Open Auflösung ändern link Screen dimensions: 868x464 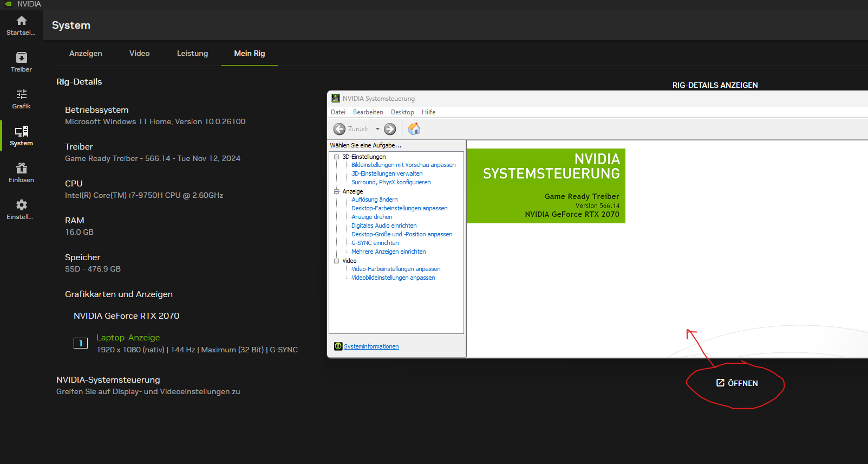(375, 199)
